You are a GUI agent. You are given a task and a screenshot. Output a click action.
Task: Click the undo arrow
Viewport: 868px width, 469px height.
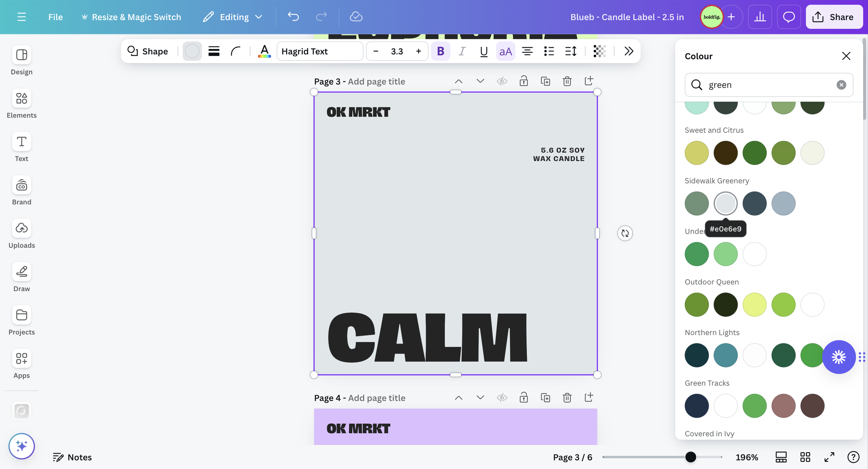click(x=293, y=17)
